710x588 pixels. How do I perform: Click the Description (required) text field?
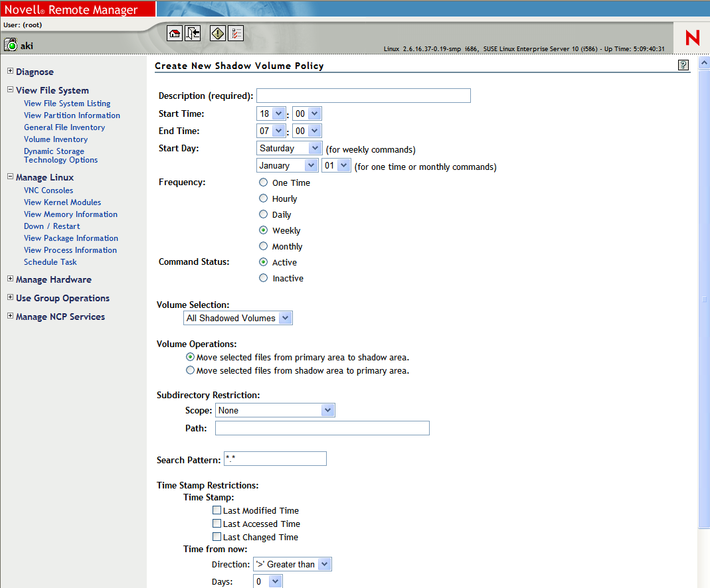(363, 96)
